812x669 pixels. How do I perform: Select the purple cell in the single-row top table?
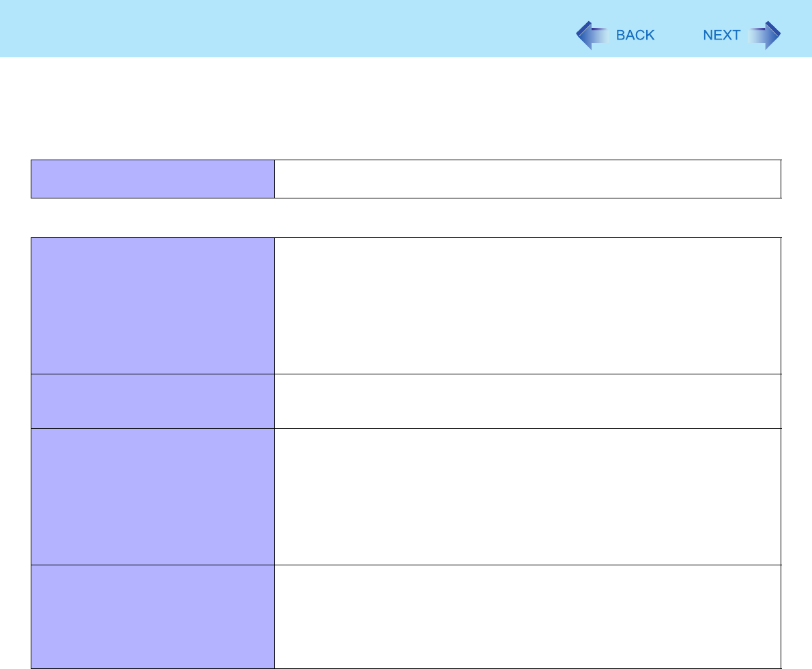click(153, 179)
